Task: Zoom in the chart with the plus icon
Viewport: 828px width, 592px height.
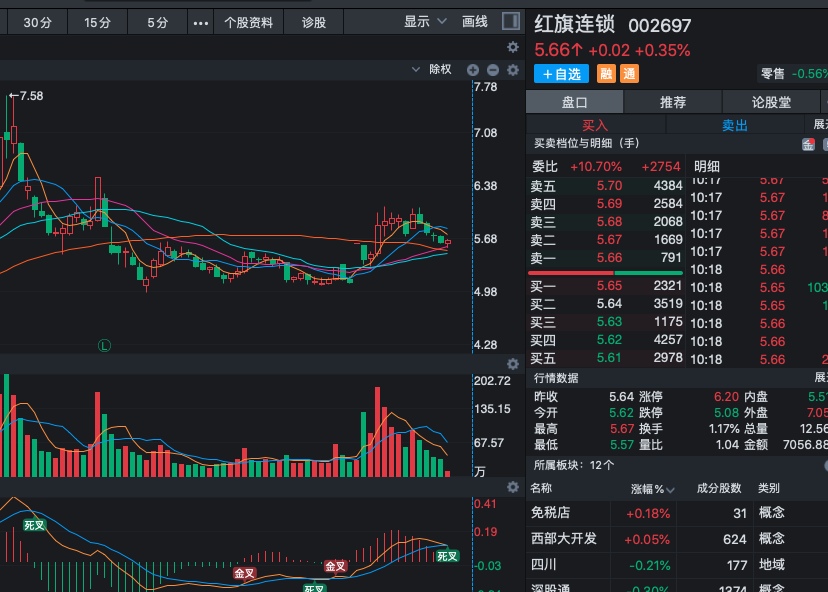Action: (x=473, y=70)
